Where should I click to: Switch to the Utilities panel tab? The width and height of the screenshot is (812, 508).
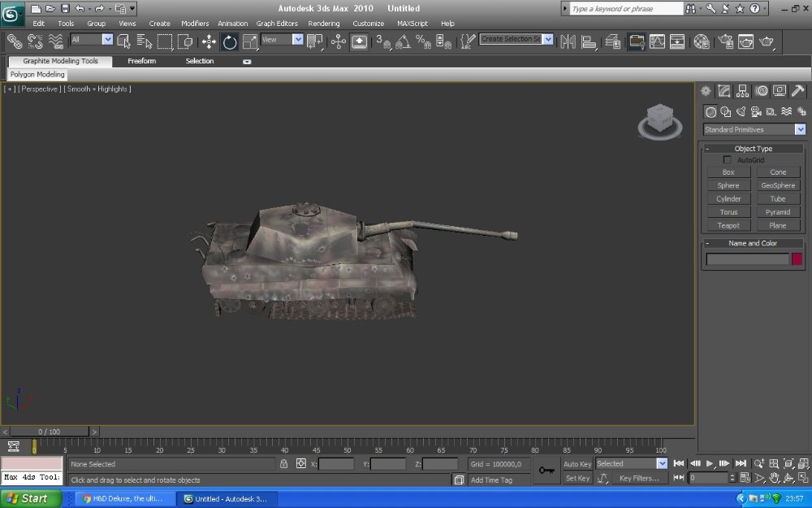[x=798, y=91]
